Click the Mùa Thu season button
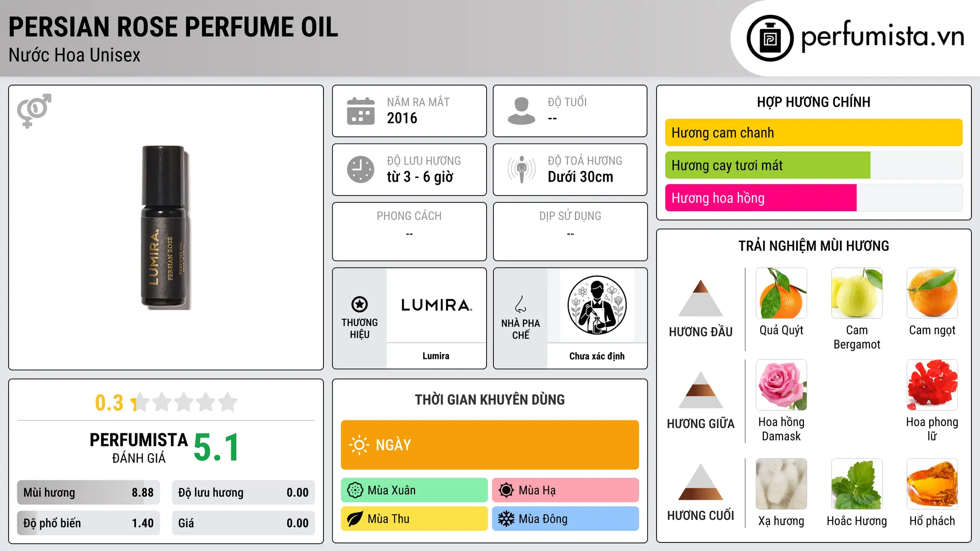The width and height of the screenshot is (980, 551). (x=414, y=519)
